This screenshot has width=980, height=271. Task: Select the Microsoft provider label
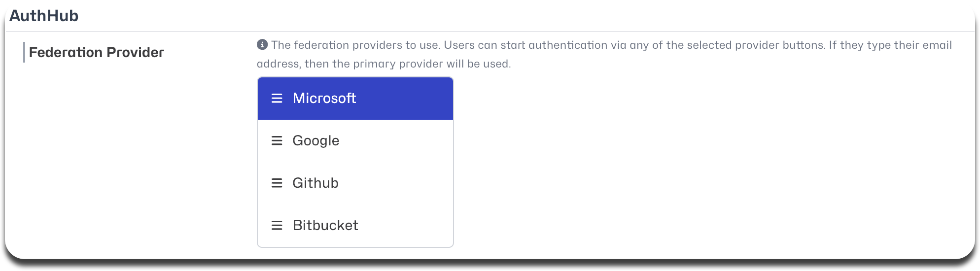(324, 99)
